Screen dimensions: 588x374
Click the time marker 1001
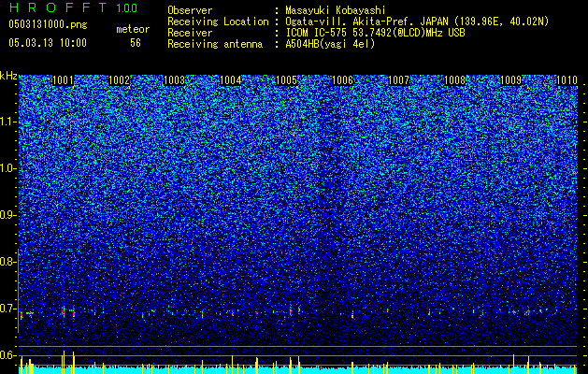[63, 80]
